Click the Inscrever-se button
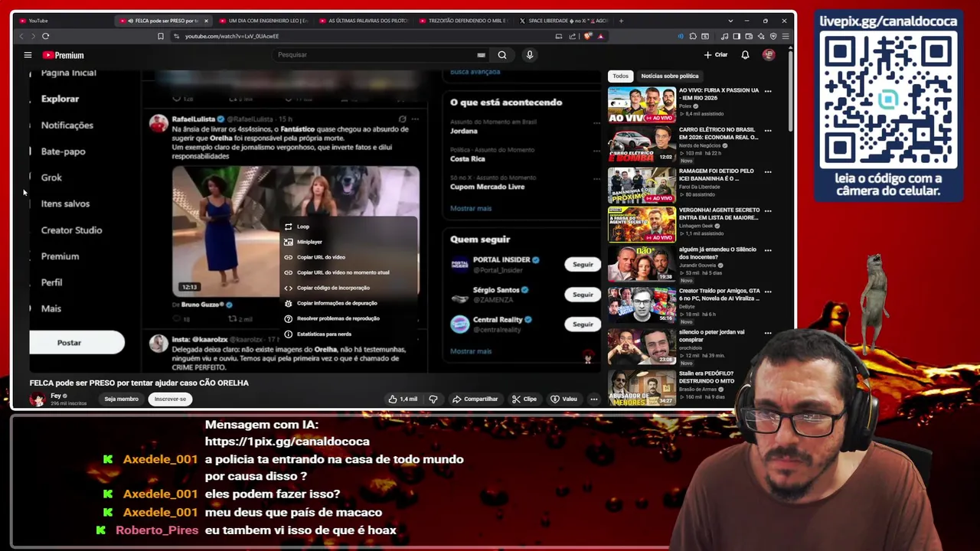980x551 pixels. click(170, 399)
